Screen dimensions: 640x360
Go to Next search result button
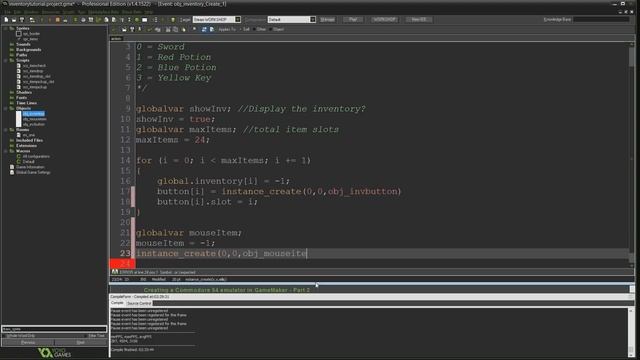(x=80, y=342)
